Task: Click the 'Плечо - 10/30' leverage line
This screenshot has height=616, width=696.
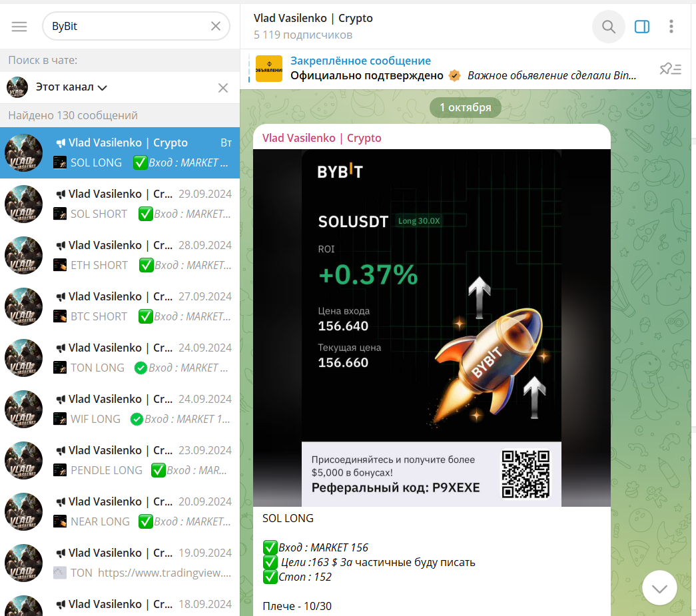Action: tap(297, 606)
